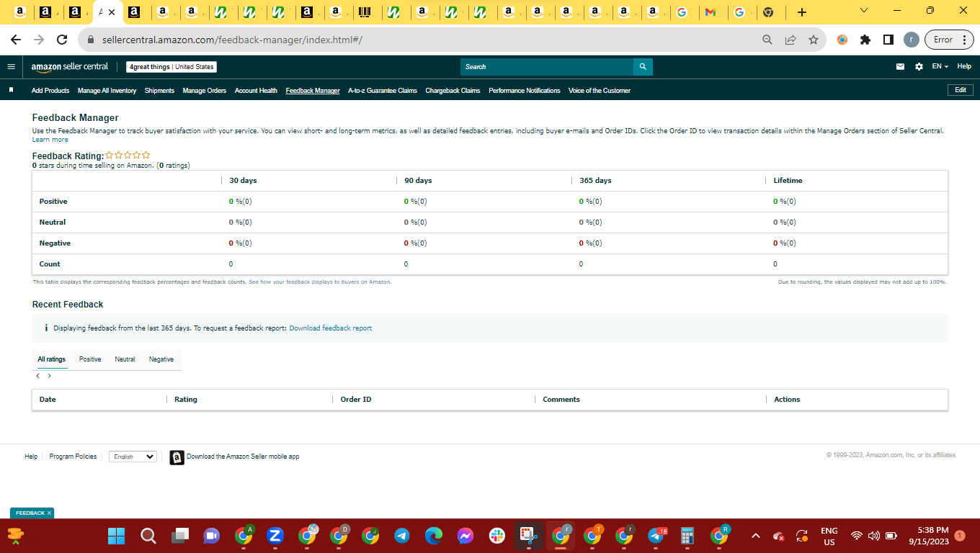The image size is (980, 553).
Task: Click in the Seller Central Search field
Action: pos(547,67)
